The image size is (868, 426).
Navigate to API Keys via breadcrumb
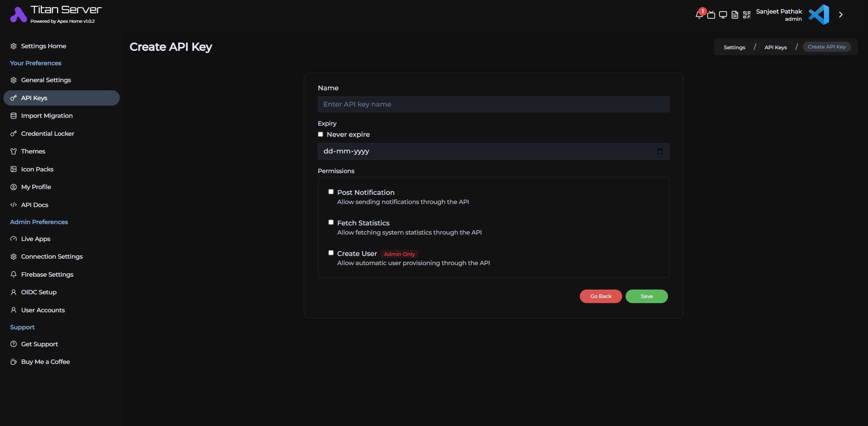coord(775,47)
